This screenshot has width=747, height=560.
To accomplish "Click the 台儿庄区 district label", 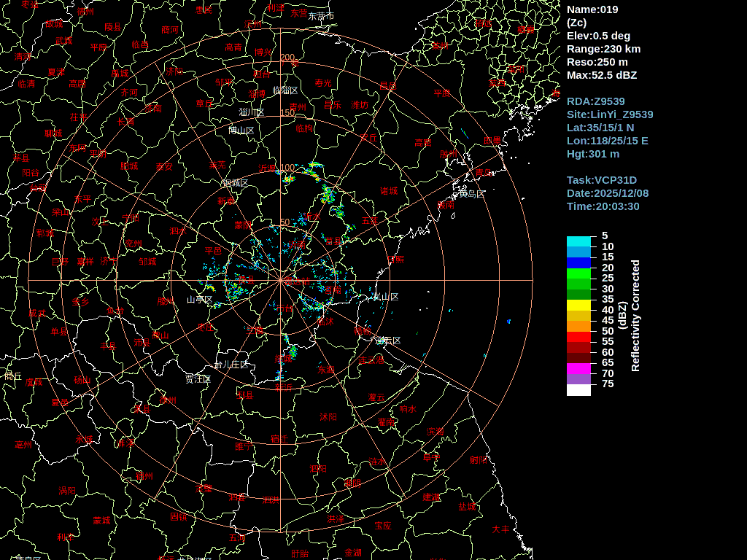I will (x=231, y=365).
